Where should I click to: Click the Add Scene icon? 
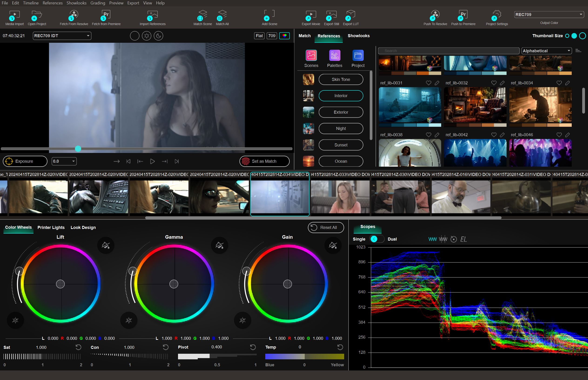(x=269, y=15)
